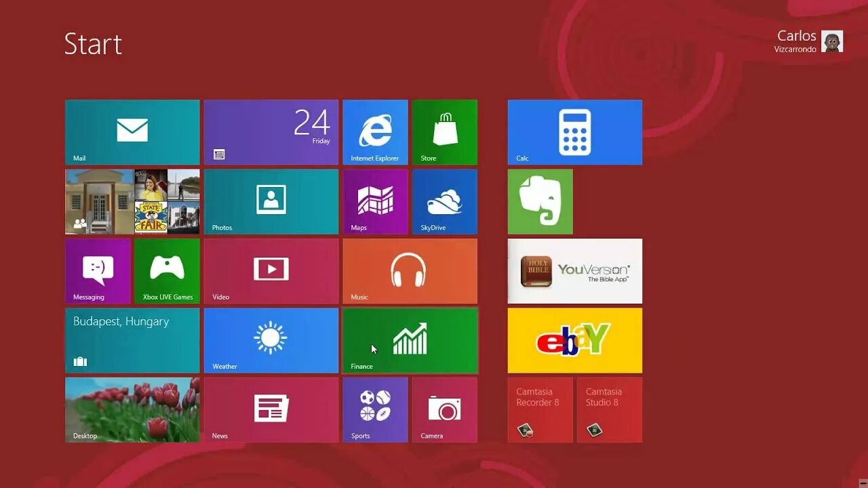
Task: Launch Internet Explorer tile
Action: [375, 132]
